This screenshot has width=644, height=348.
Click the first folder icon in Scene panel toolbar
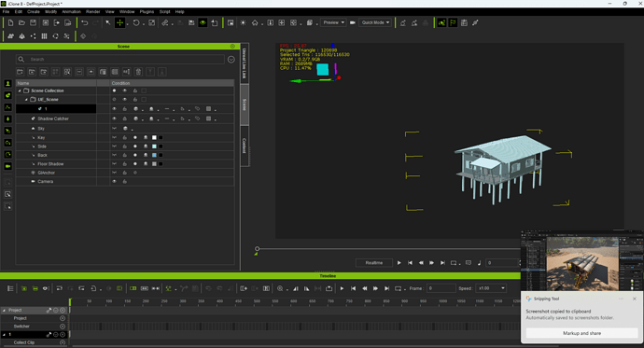[21, 72]
